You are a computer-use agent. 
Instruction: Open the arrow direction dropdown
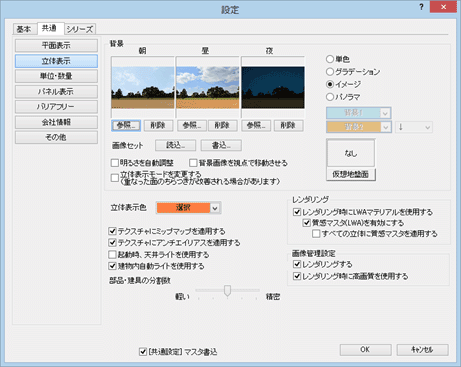coord(414,127)
